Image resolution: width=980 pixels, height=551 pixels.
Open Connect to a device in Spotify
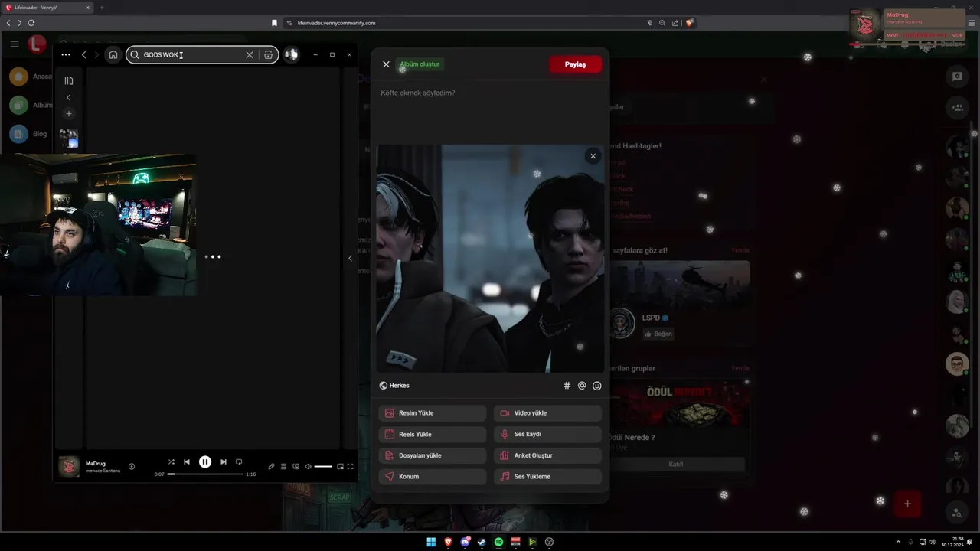click(x=296, y=466)
